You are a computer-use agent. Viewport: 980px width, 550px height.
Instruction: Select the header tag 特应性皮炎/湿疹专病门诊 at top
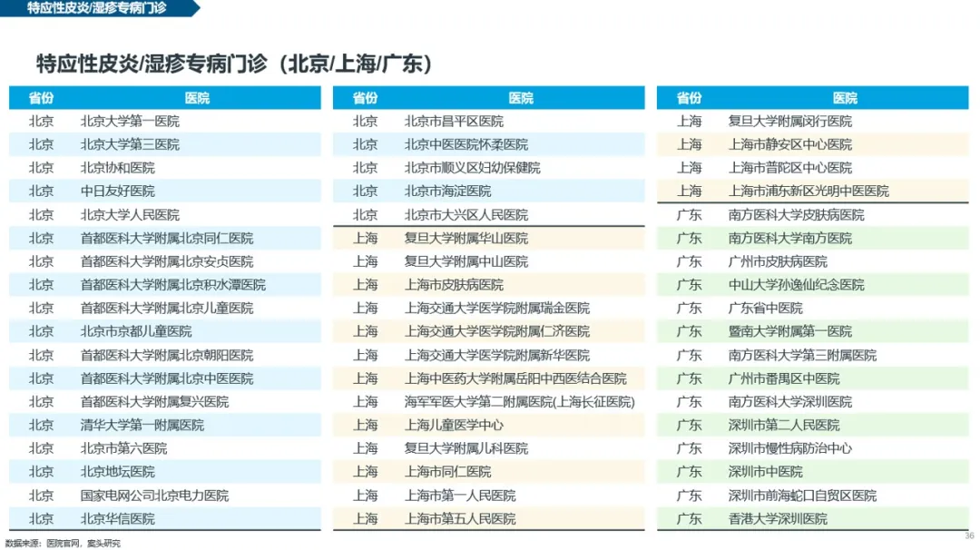(x=97, y=8)
